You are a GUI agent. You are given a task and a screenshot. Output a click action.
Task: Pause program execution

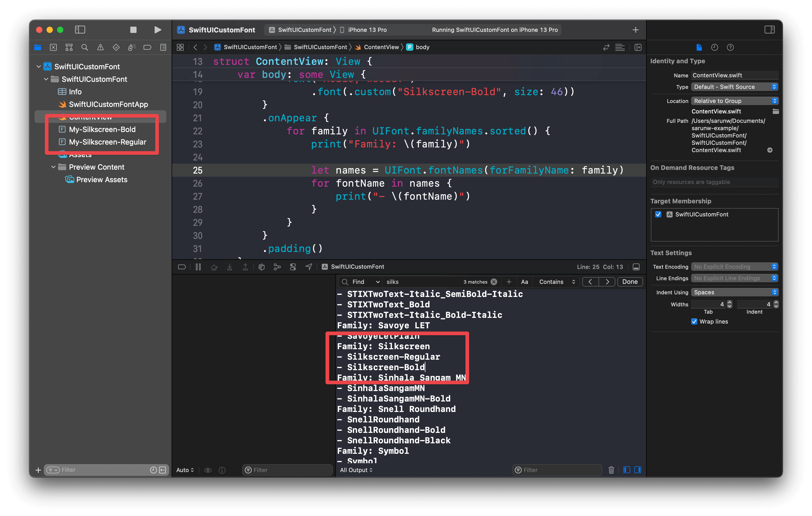click(x=198, y=267)
